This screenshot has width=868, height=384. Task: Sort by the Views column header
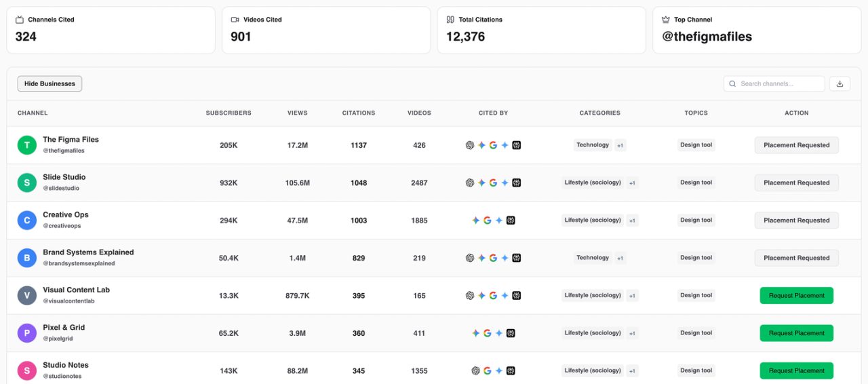[x=297, y=113]
